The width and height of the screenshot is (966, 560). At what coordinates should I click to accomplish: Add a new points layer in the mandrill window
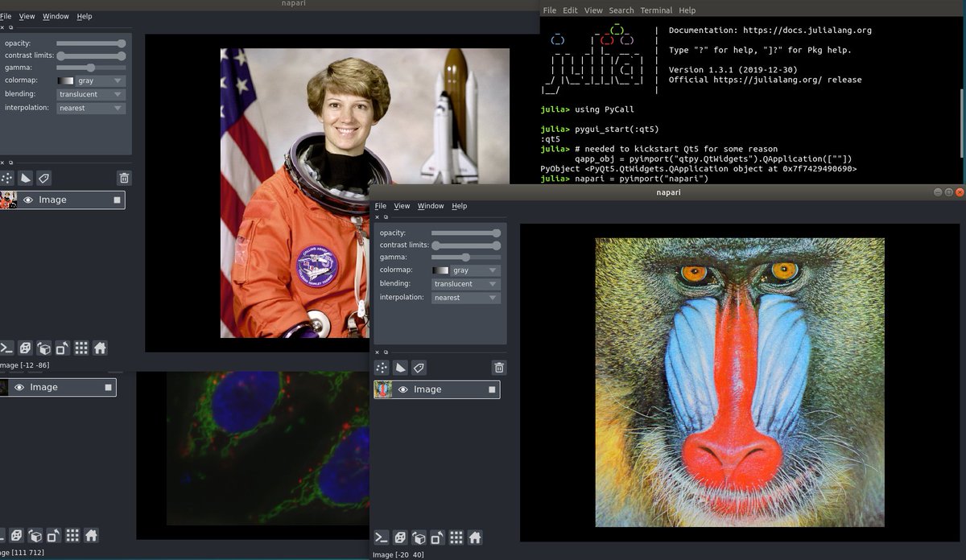coord(382,368)
